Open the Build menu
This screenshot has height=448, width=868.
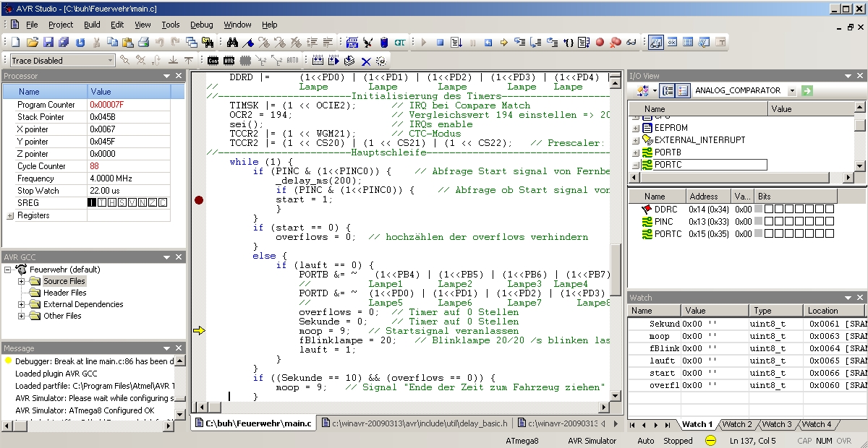[x=92, y=25]
